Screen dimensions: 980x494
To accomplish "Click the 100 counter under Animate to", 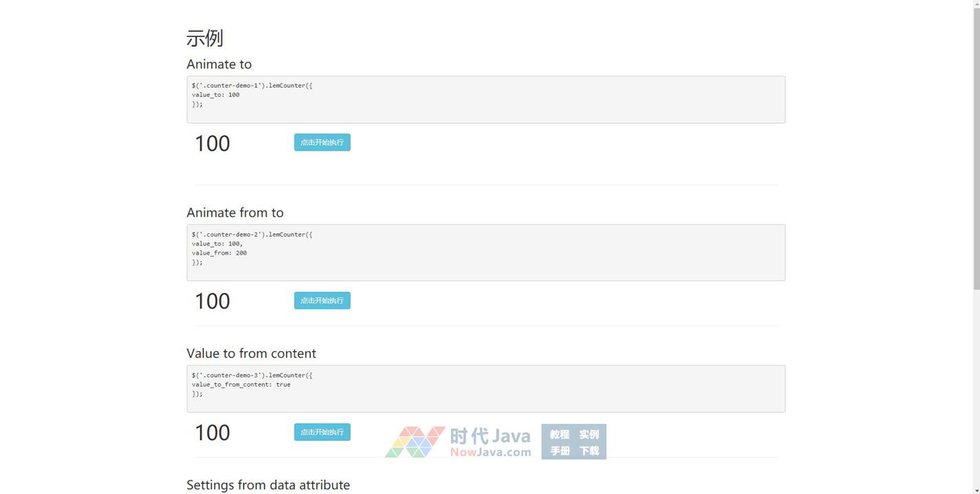I will click(212, 144).
